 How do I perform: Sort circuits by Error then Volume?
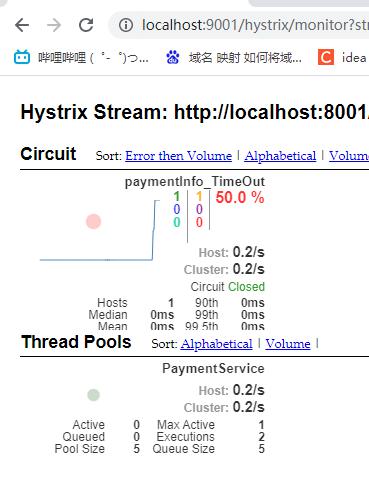[x=178, y=156]
